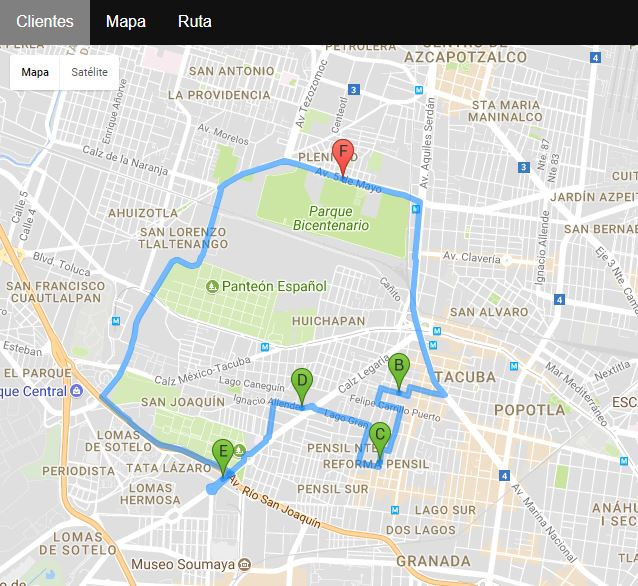
Task: Click the metro station icon west of Panteón Español
Action: point(116,321)
